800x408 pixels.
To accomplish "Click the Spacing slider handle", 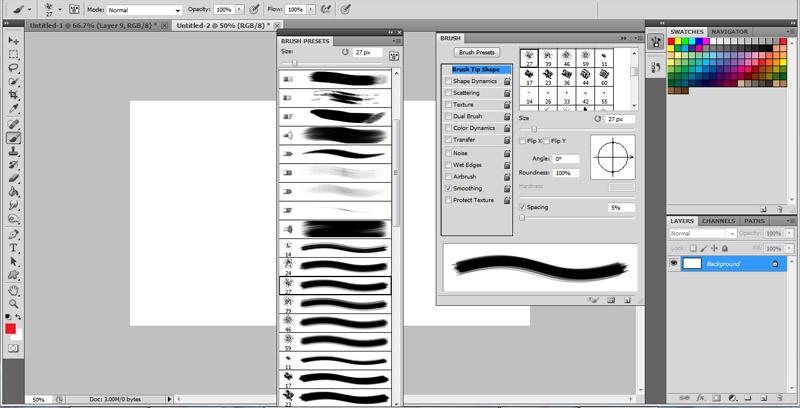I will [x=522, y=218].
